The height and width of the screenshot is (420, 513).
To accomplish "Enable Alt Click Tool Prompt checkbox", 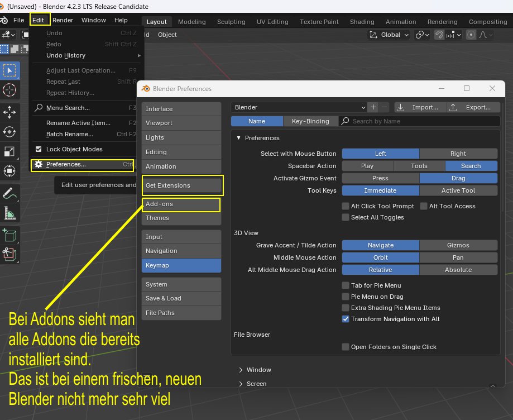I will click(346, 206).
